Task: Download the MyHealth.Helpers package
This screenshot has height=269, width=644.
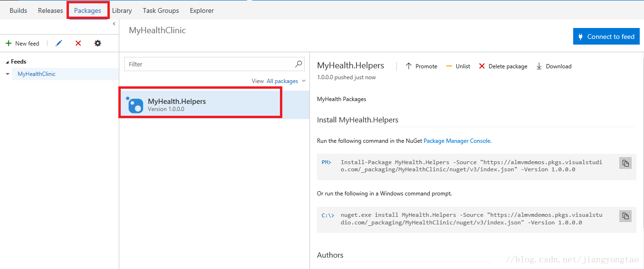Action: click(554, 66)
